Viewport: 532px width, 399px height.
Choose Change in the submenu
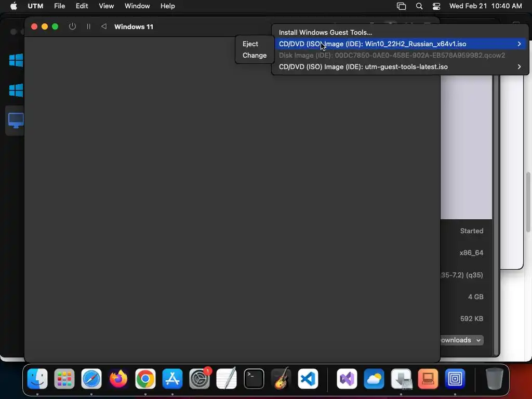coord(255,55)
